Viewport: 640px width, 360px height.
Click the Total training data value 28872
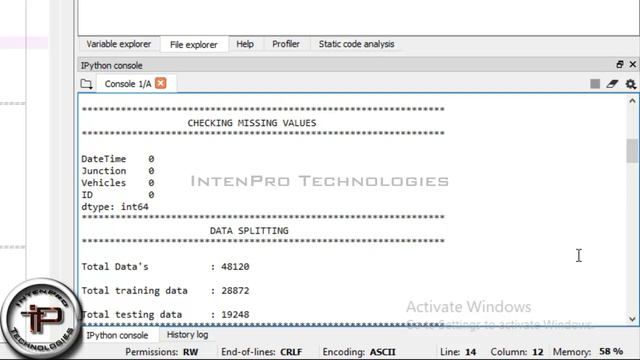[235, 291]
